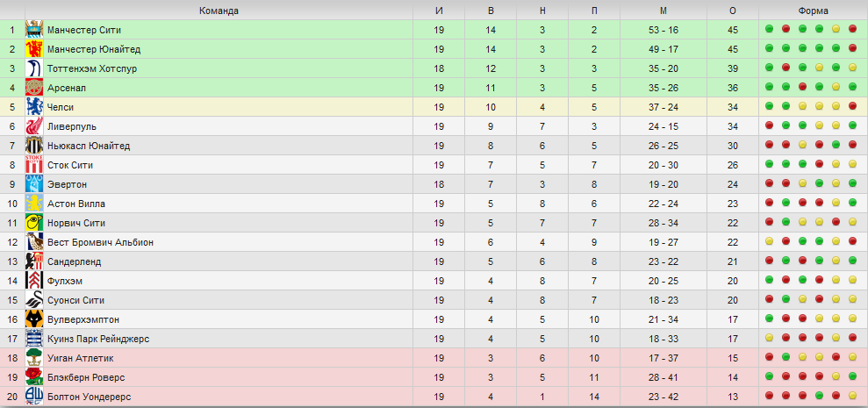Screen dimensions: 868x408
Task: Click the М goals column header
Action: pos(664,11)
